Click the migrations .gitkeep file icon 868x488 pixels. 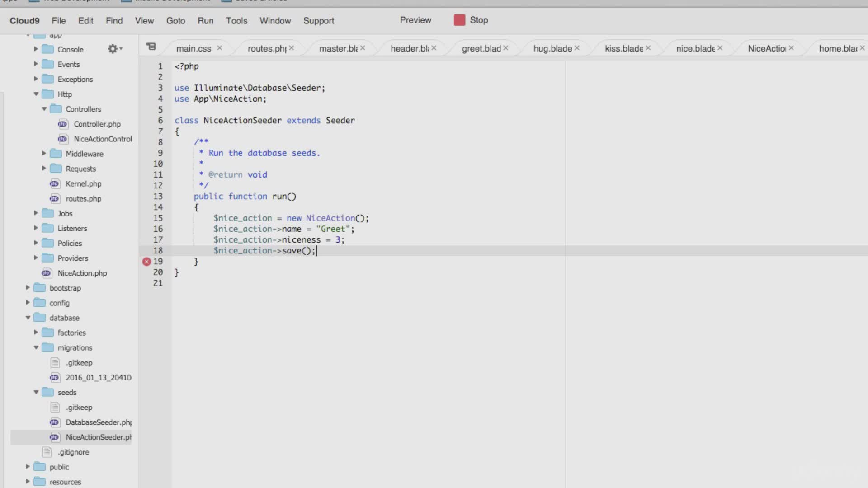[x=55, y=362]
